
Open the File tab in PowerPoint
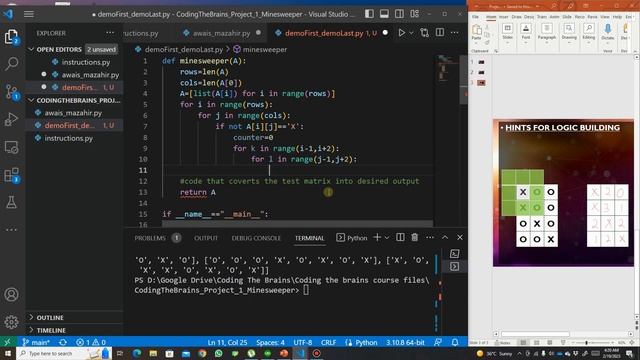click(476, 17)
